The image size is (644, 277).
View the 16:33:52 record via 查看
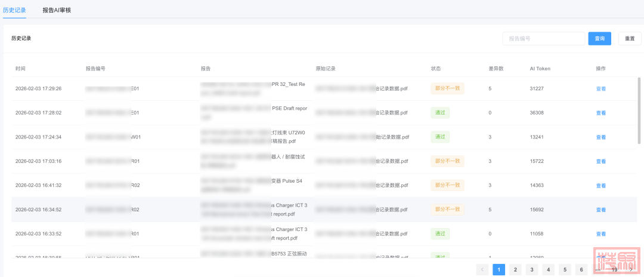point(600,234)
